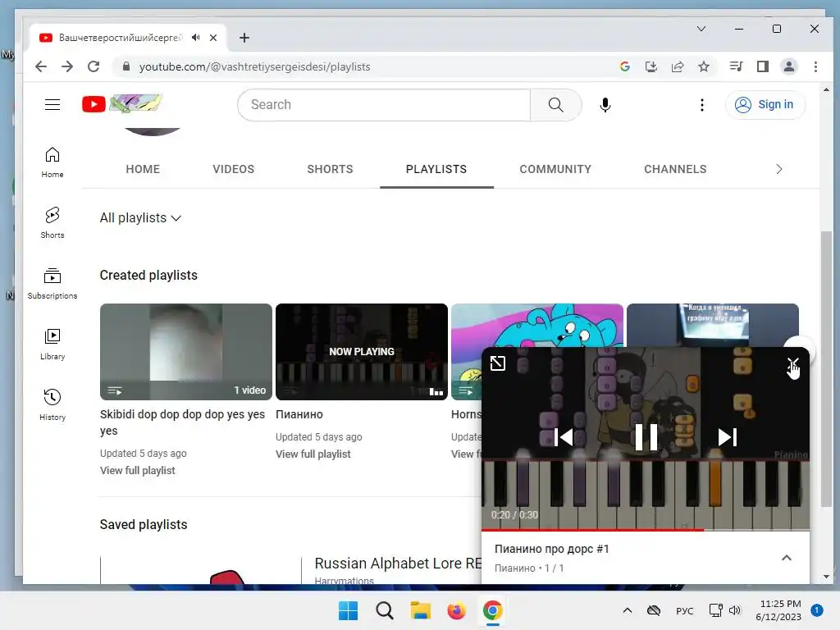This screenshot has width=840, height=630.
Task: Switch to the SHORTS channel tab
Action: (330, 169)
